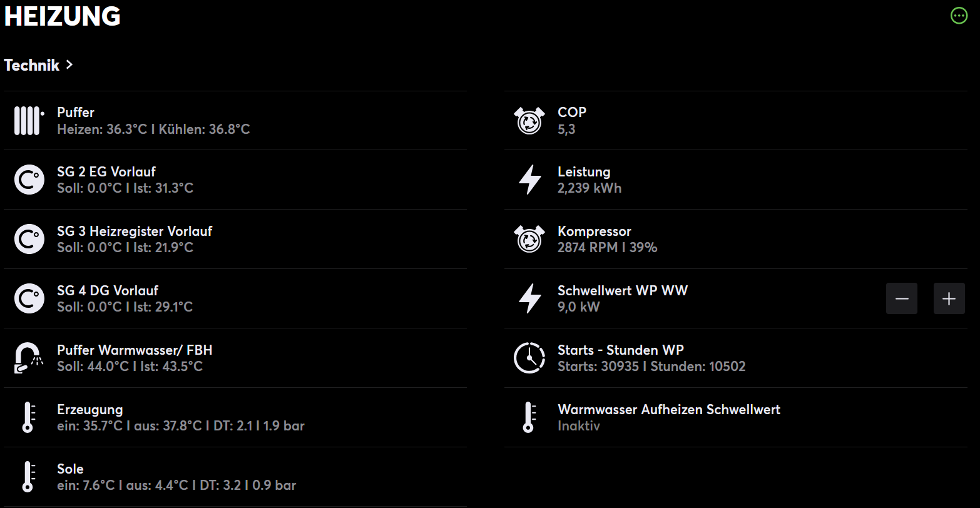Increase Schwellwert WP WW with plus button

coord(949,299)
